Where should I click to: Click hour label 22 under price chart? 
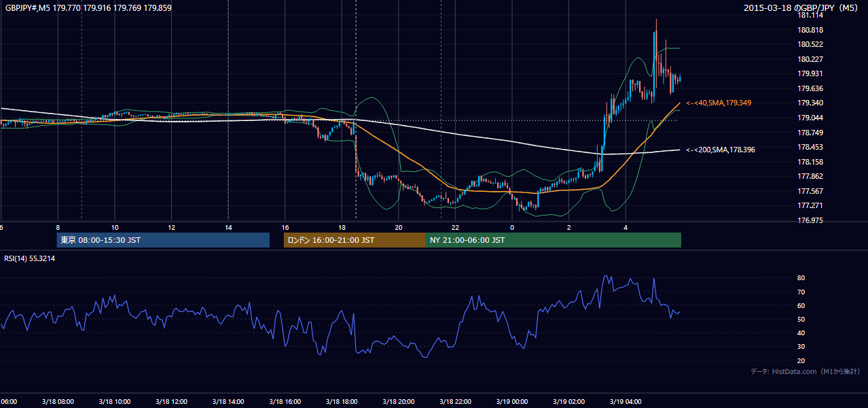pos(456,227)
